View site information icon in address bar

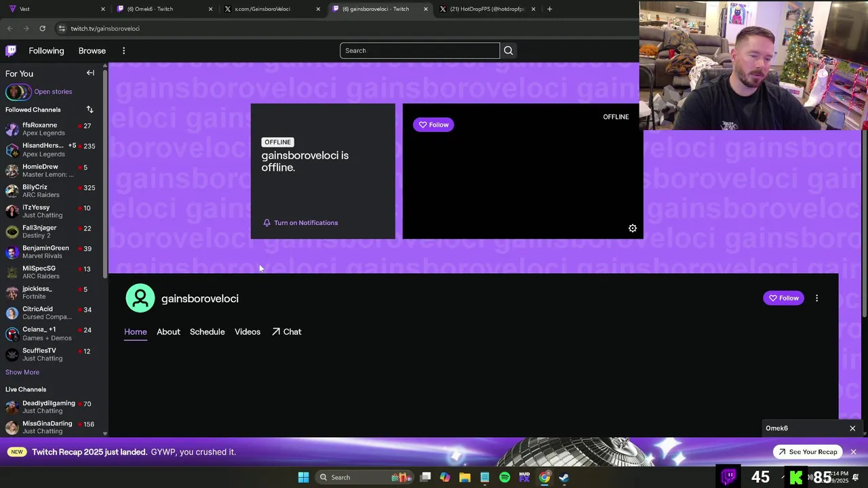[62, 28]
